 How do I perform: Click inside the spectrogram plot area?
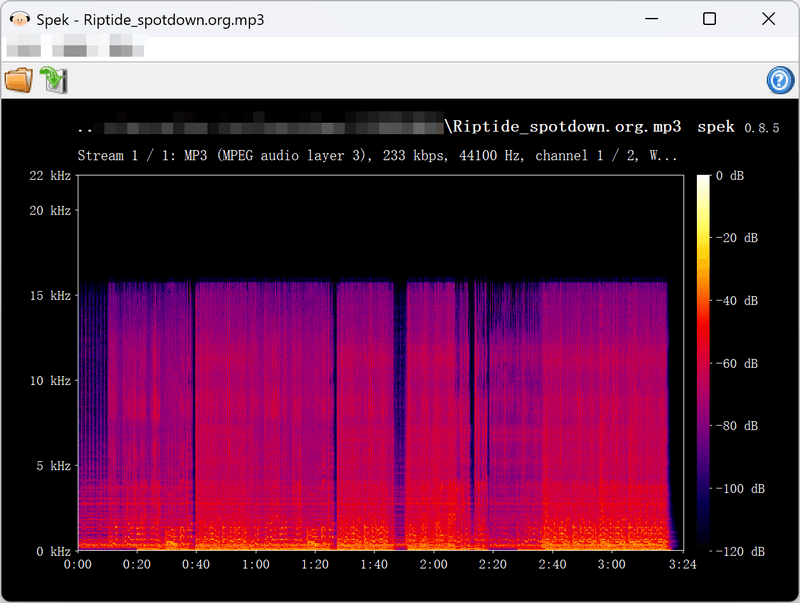(x=381, y=363)
